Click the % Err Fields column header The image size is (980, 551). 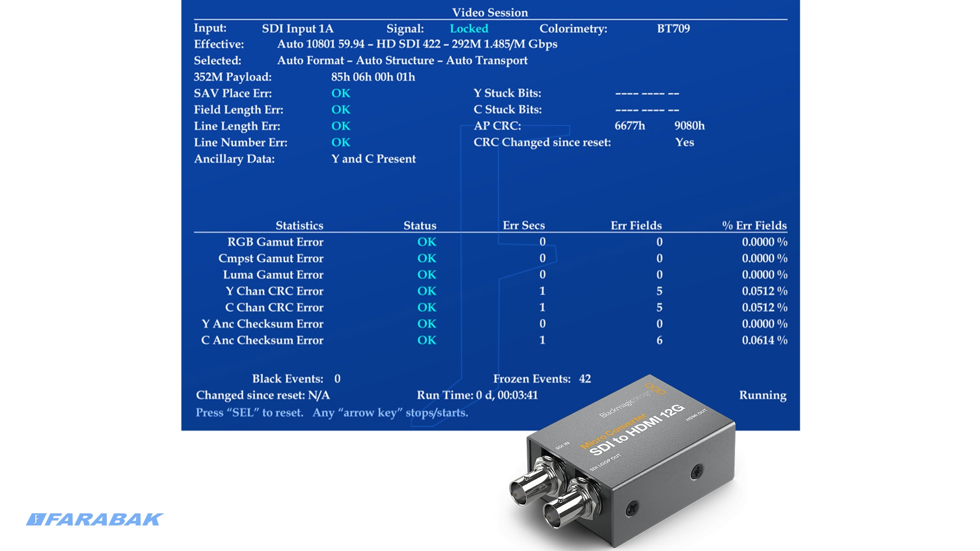754,226
